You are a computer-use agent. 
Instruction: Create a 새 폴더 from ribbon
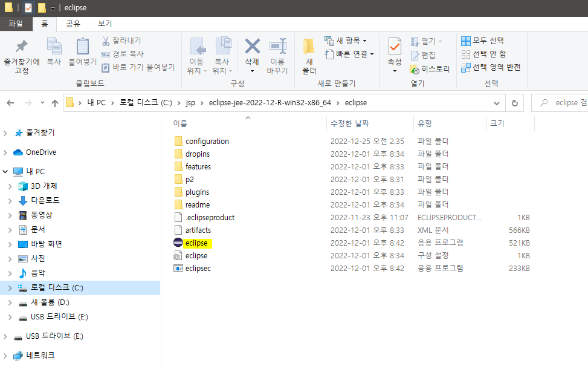coord(309,56)
